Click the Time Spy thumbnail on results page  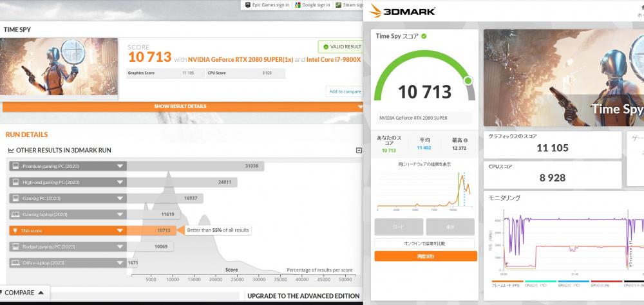tap(59, 66)
